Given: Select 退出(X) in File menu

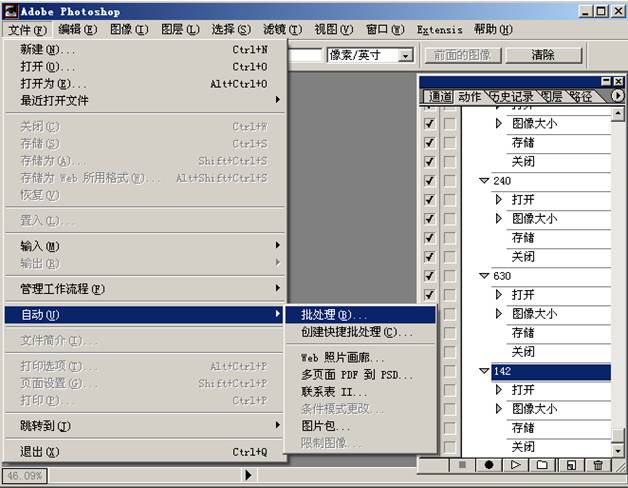Looking at the screenshot, I should (145, 452).
